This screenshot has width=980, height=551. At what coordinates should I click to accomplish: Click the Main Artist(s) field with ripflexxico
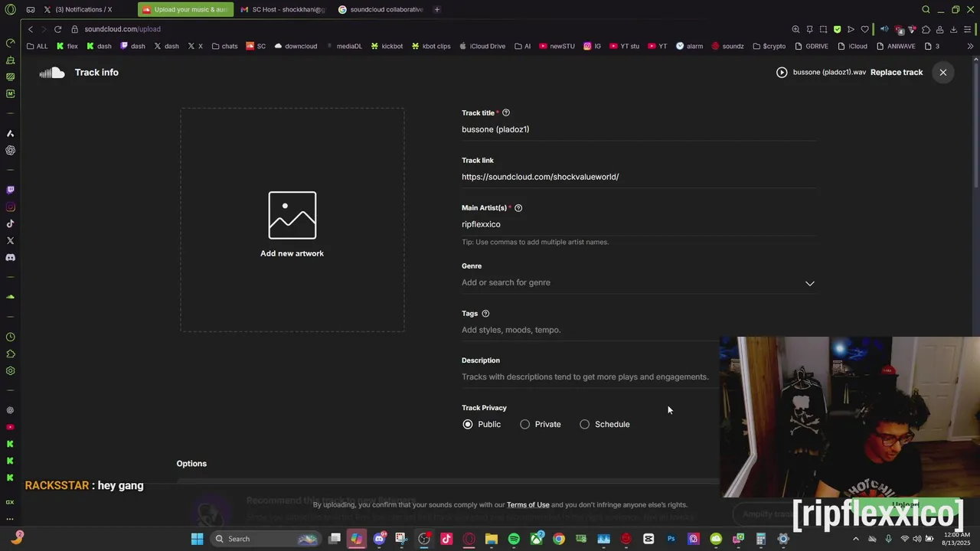click(639, 224)
